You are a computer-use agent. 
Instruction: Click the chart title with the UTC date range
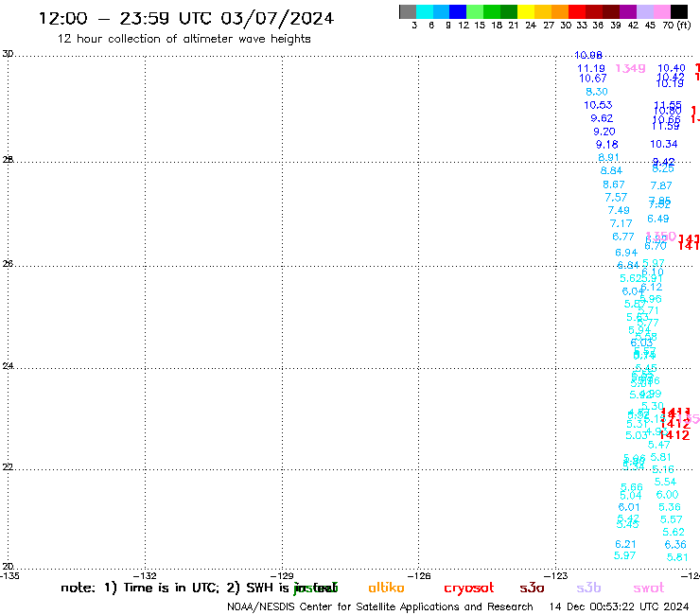(x=186, y=18)
